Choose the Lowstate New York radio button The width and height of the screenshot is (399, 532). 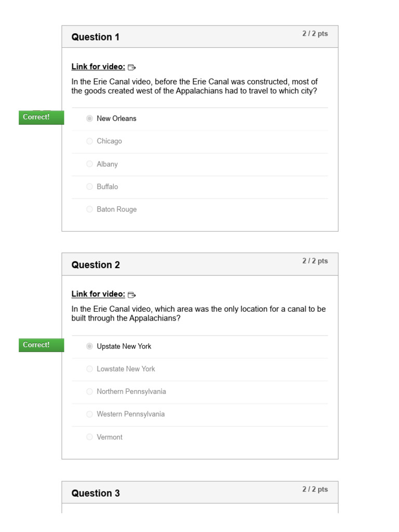[x=90, y=369]
